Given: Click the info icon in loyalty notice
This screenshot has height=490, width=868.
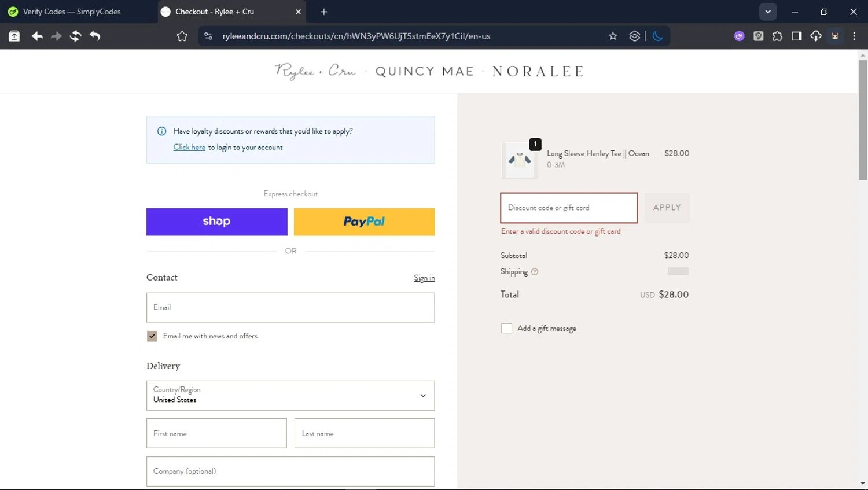Looking at the screenshot, I should 162,131.
